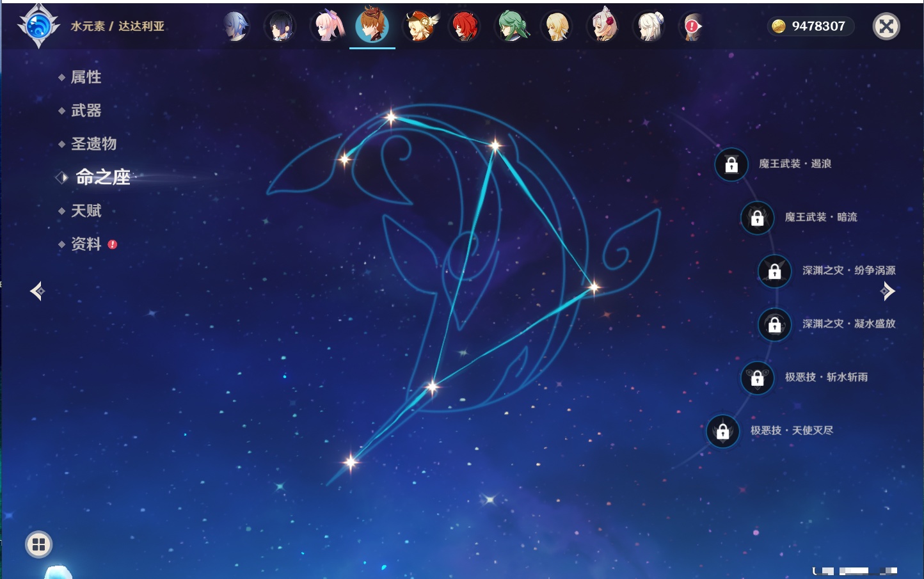Click the Hydro element emblem icon
The height and width of the screenshot is (579, 924).
pyautogui.click(x=38, y=26)
